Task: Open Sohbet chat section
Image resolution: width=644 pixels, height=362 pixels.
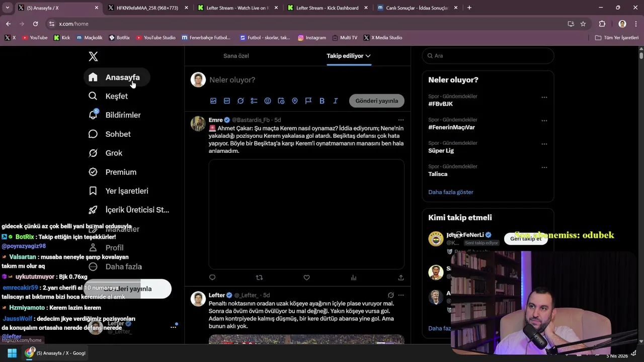Action: 110,134
